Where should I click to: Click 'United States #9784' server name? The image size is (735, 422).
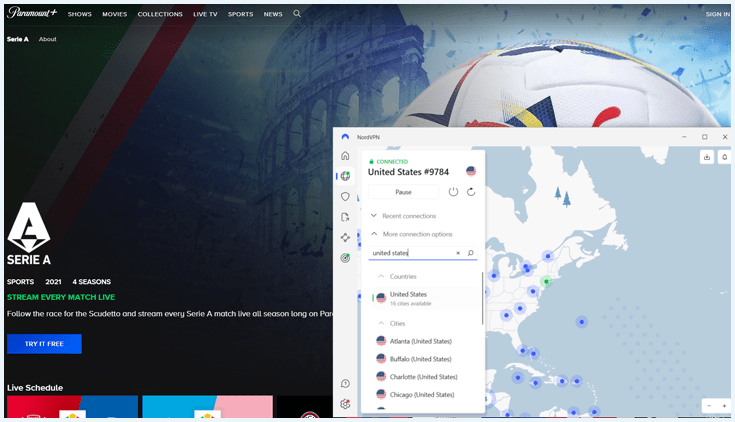pos(408,172)
